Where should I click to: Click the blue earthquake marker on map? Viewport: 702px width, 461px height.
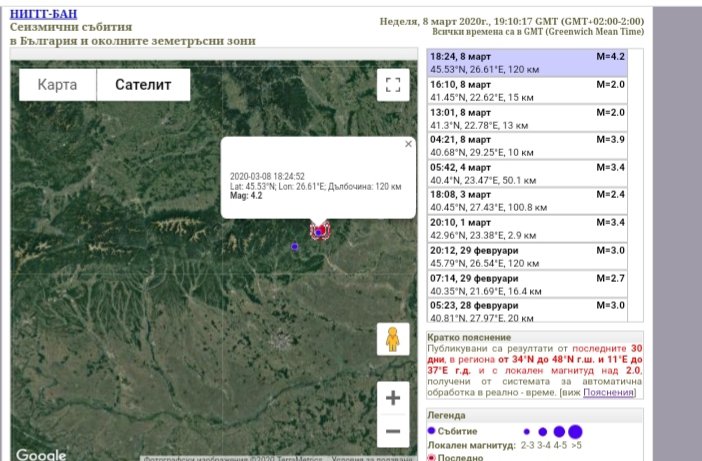294,246
